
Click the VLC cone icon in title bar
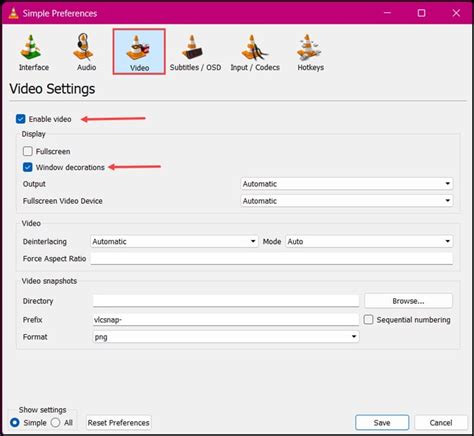coord(13,13)
